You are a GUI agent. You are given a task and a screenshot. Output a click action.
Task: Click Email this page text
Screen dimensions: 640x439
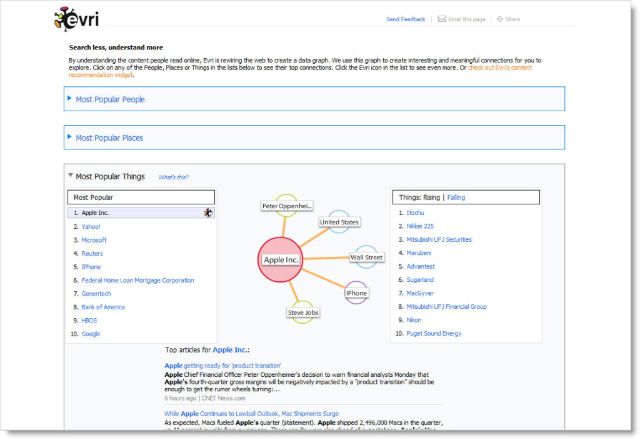(467, 19)
